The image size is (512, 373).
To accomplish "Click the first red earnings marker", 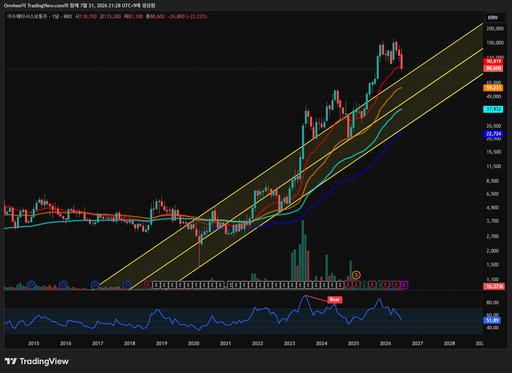I will click(x=148, y=285).
